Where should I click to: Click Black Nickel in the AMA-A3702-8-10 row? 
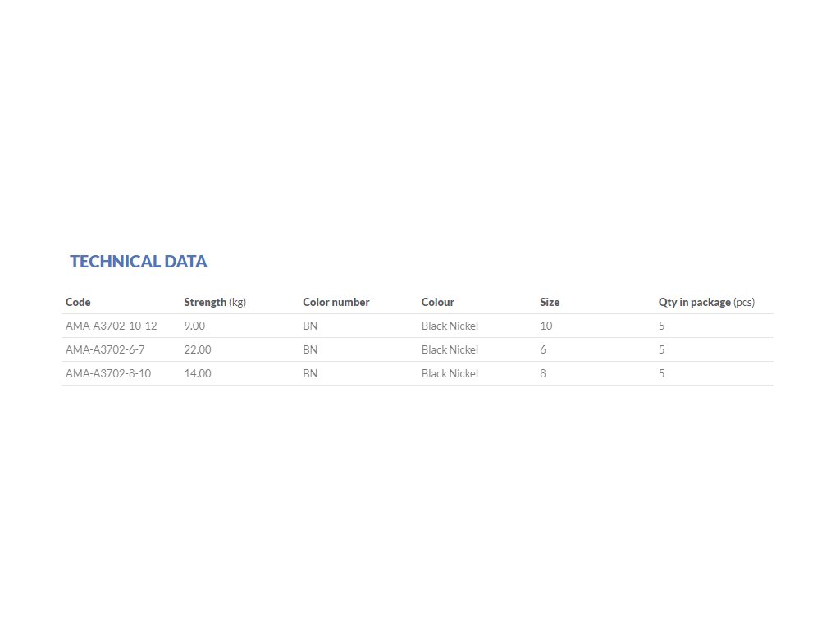[450, 373]
